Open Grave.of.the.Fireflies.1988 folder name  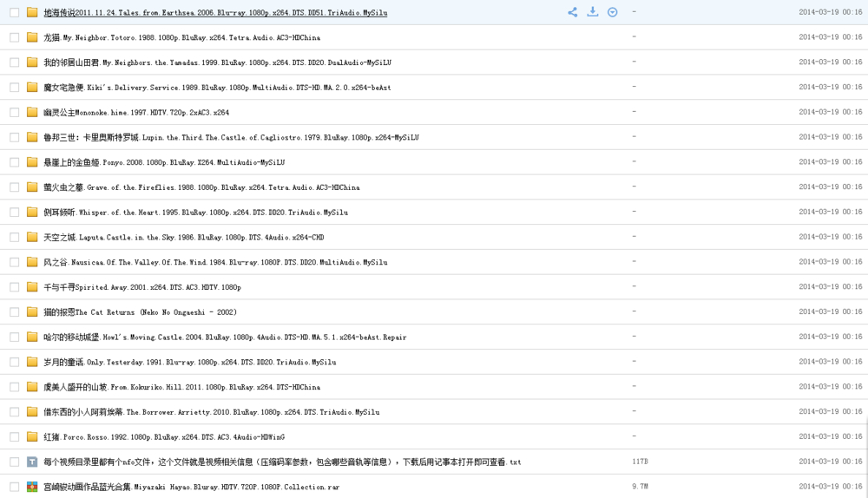coord(201,187)
